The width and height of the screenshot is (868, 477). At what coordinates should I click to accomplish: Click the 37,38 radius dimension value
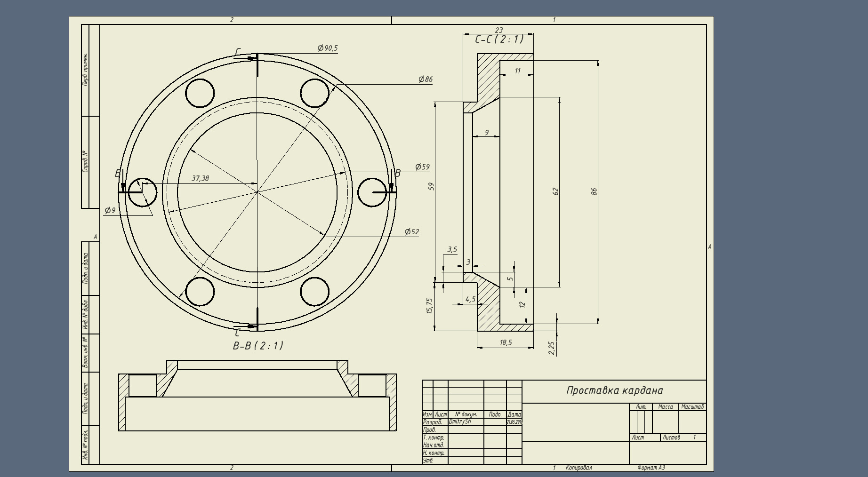(x=201, y=178)
